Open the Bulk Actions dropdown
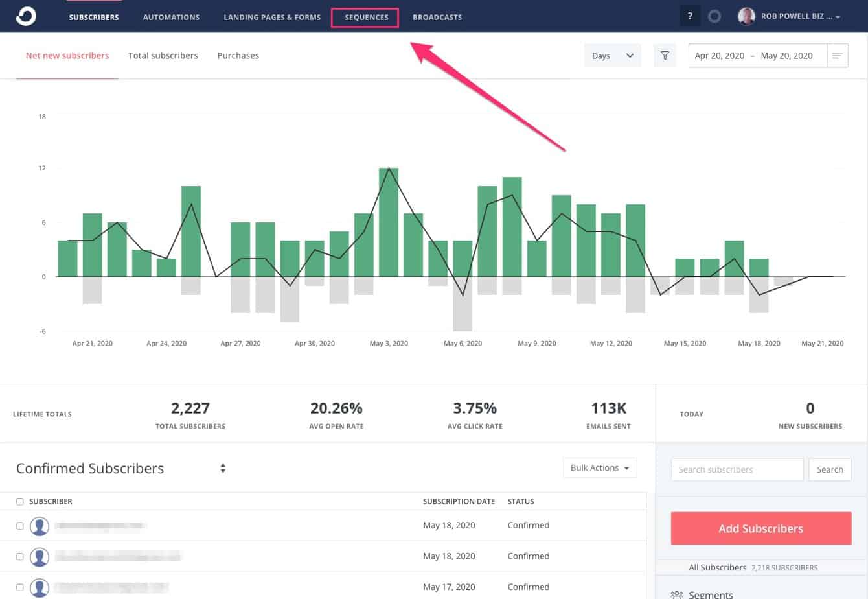Viewport: 868px width, 599px height. (x=600, y=468)
